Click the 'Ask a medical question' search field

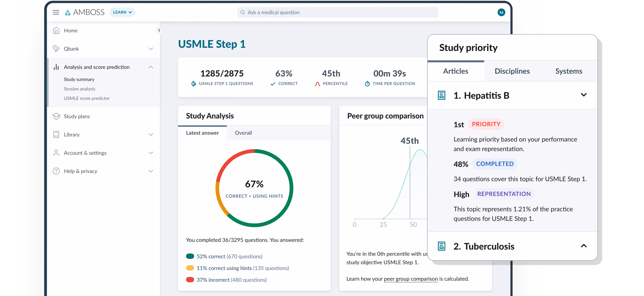tap(338, 12)
